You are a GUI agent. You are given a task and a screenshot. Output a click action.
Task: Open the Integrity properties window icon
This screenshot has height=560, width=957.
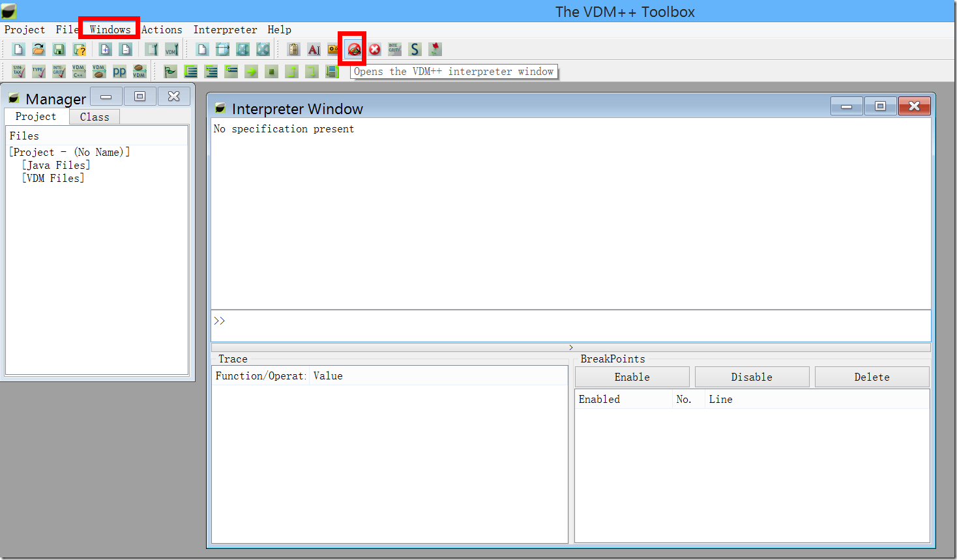click(x=394, y=49)
